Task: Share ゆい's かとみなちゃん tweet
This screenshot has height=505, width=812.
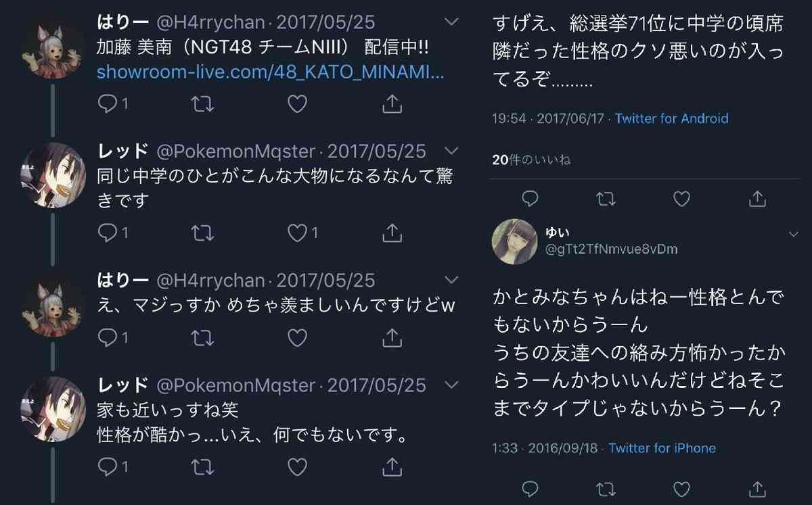Action: [758, 488]
